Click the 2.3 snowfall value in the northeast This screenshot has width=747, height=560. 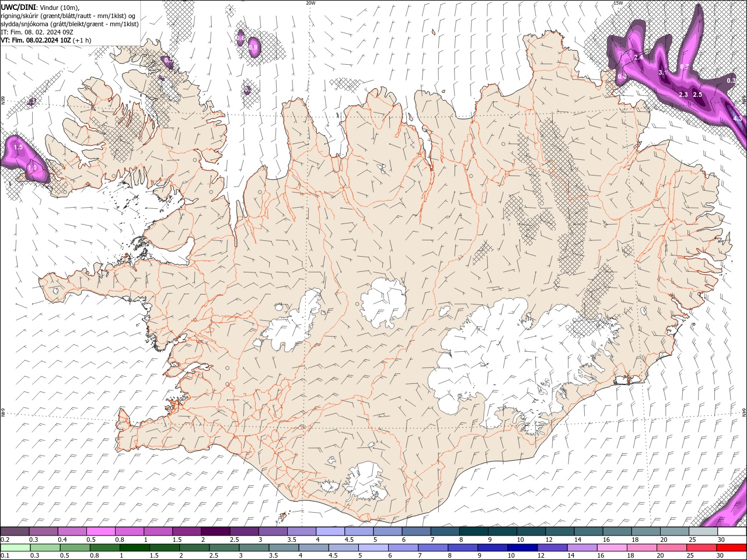click(683, 94)
